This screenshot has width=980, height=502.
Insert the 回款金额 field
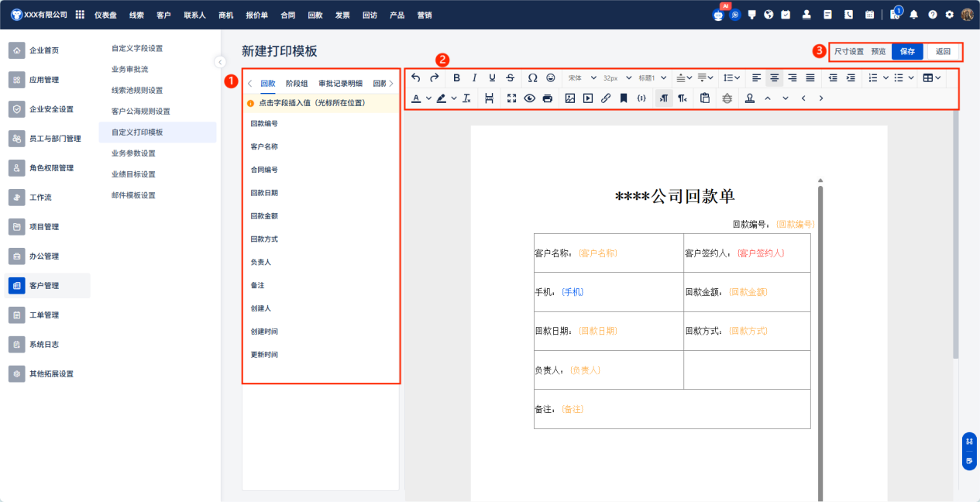[264, 216]
